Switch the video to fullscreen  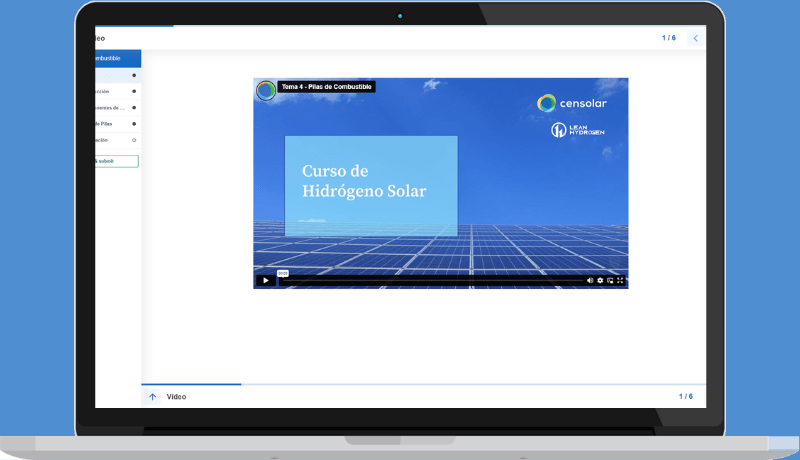pos(620,280)
